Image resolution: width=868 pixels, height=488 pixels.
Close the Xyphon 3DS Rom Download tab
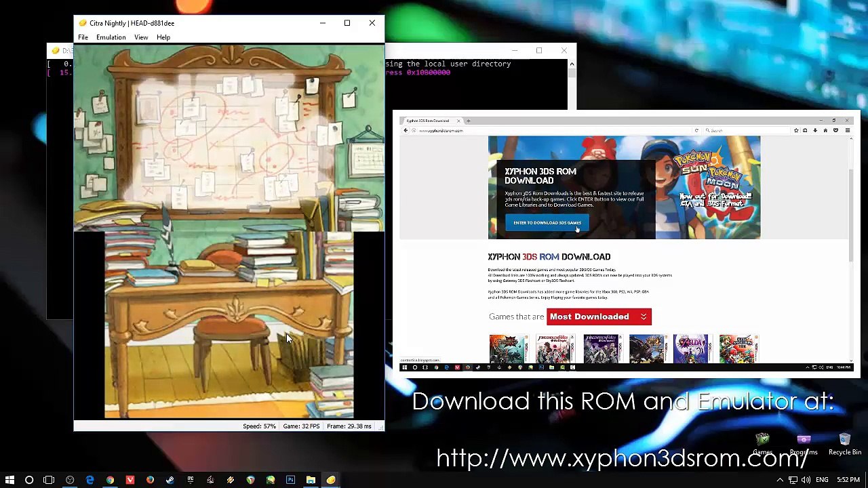click(458, 121)
